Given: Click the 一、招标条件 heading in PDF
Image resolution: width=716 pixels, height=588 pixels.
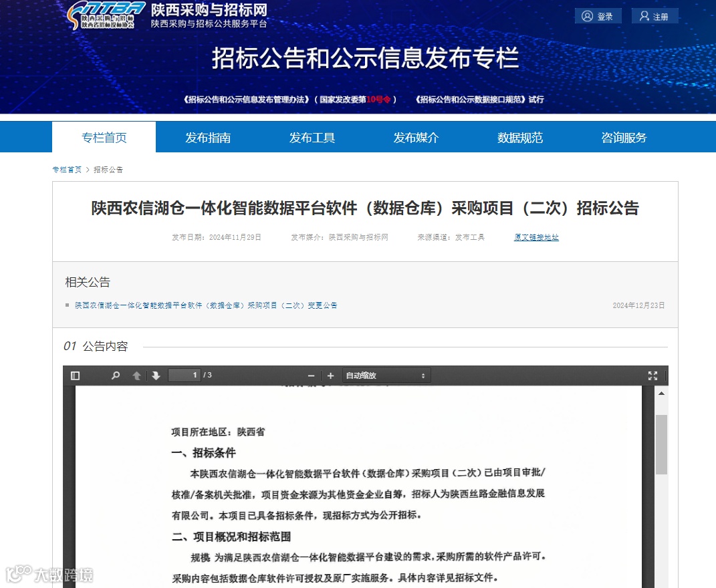Looking at the screenshot, I should [204, 453].
